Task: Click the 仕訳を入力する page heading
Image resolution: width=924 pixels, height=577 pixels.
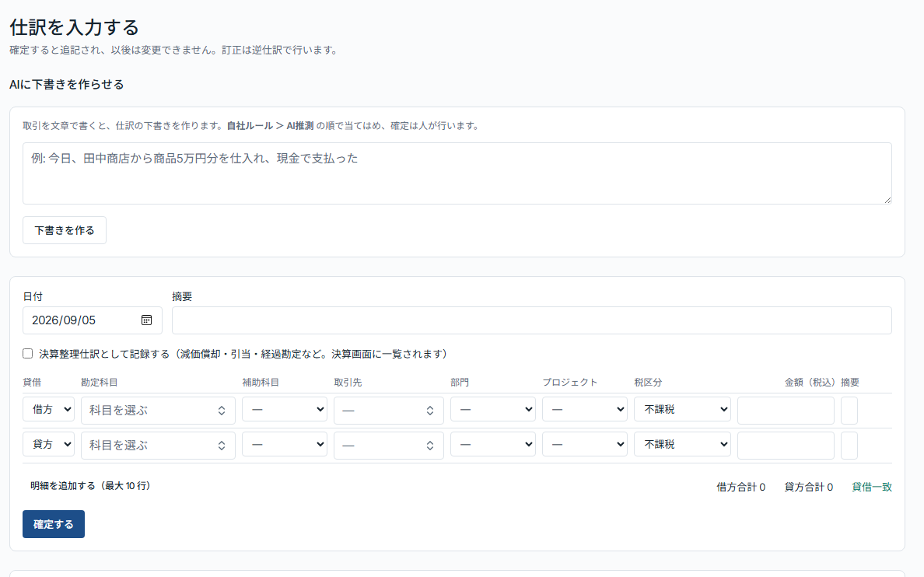Action: pos(74,27)
